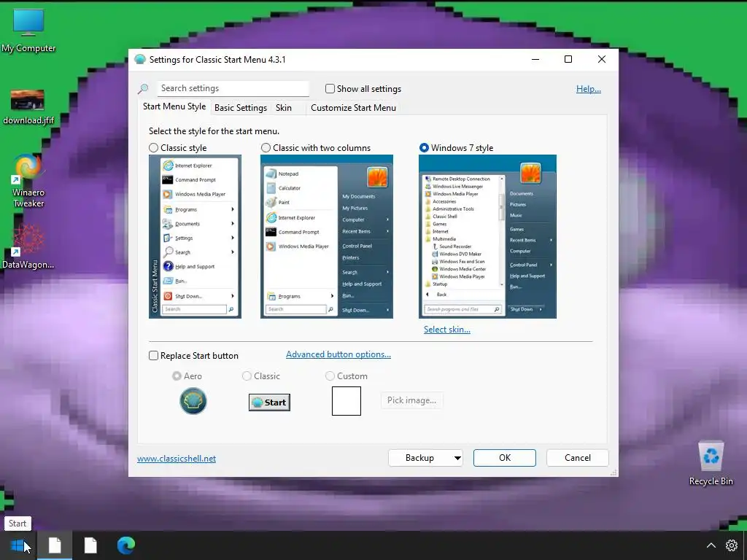Select the Recycle Bin icon
This screenshot has height=560, width=747.
pos(711,463)
